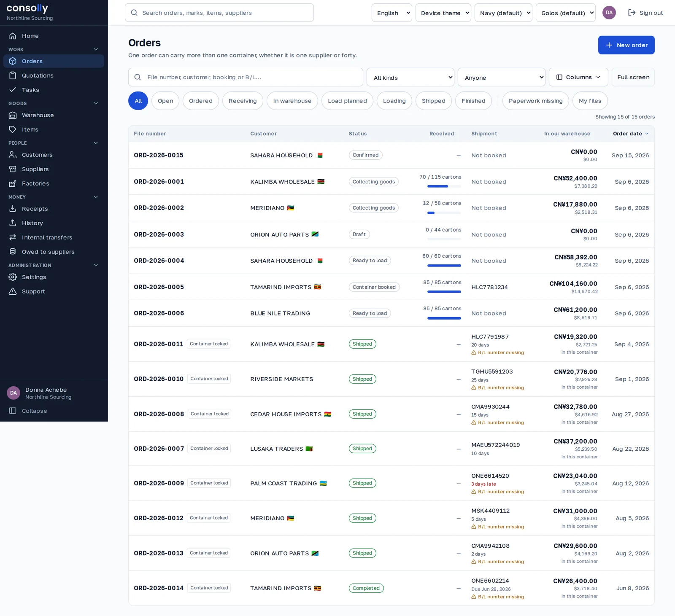Select the Shipped filter tab
This screenshot has height=616, width=675.
tap(434, 101)
